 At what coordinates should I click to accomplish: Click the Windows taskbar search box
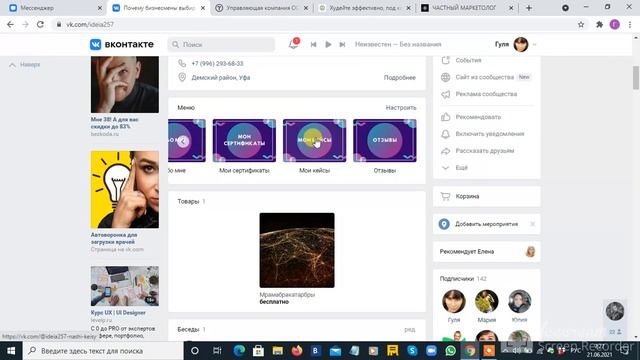click(103, 351)
